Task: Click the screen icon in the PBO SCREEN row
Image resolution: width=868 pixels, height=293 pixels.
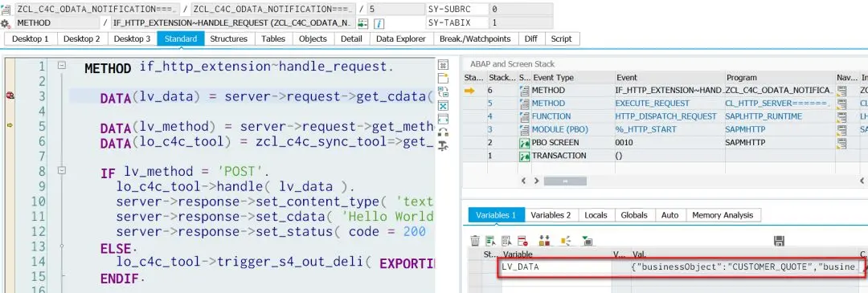Action: pyautogui.click(x=524, y=143)
